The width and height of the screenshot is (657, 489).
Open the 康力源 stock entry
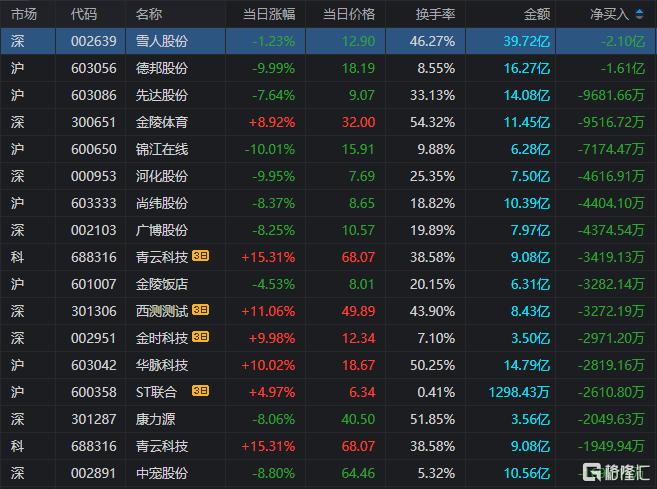(155, 419)
